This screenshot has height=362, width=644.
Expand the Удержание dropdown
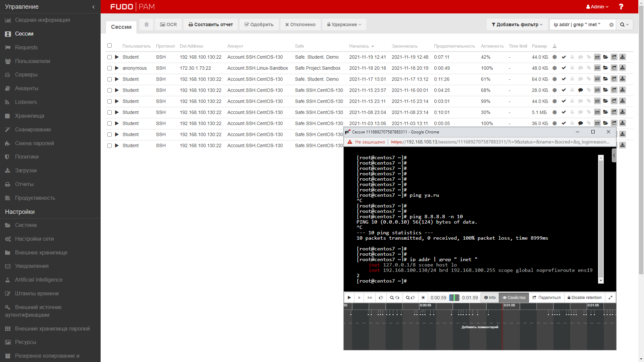[344, 24]
